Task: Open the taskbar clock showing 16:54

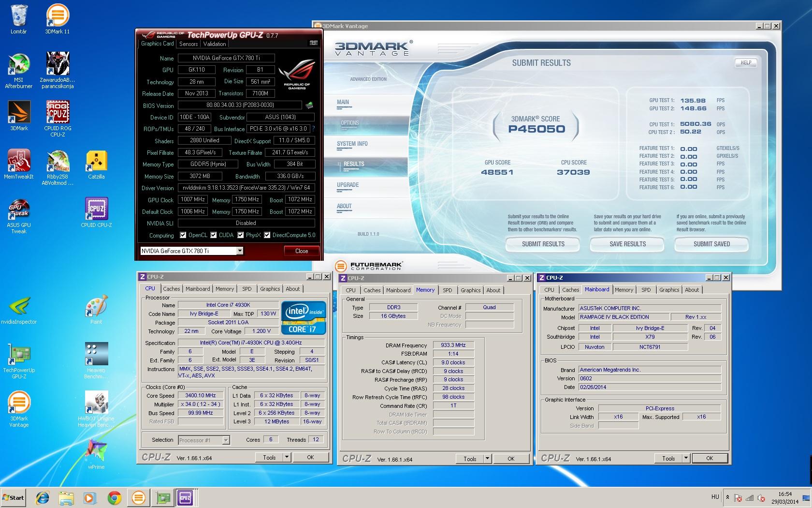Action: (785, 497)
